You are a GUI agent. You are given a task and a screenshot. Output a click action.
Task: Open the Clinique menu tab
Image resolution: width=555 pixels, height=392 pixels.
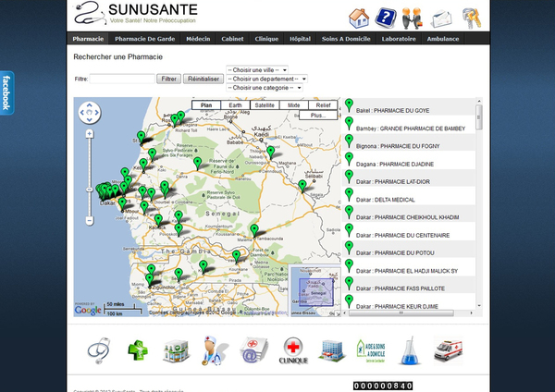(x=266, y=39)
